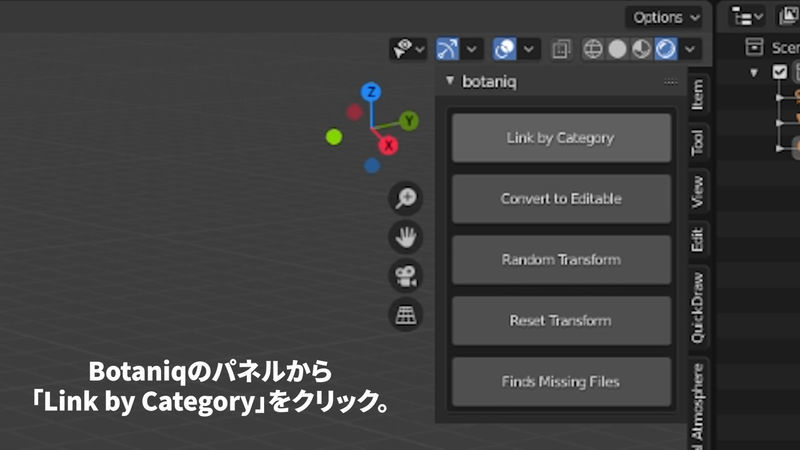Click Finds Missing Files button

tap(561, 382)
